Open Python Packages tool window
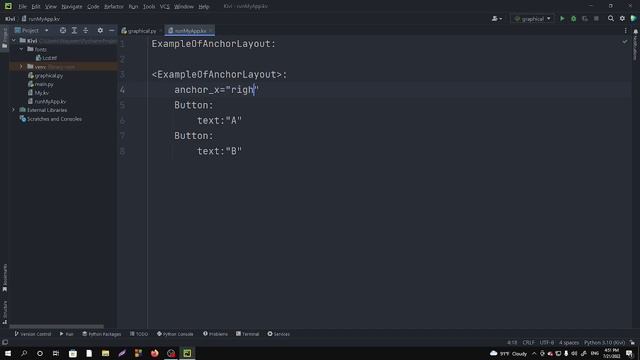 tap(102, 334)
